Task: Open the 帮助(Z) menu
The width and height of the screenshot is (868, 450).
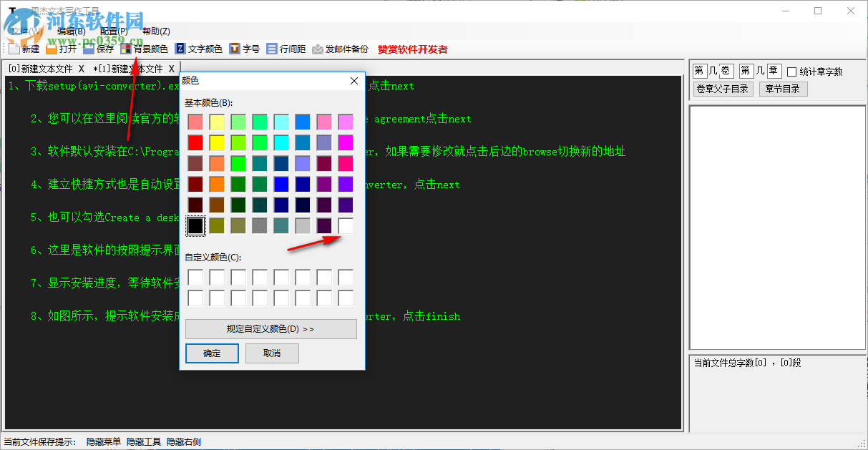Action: click(155, 31)
